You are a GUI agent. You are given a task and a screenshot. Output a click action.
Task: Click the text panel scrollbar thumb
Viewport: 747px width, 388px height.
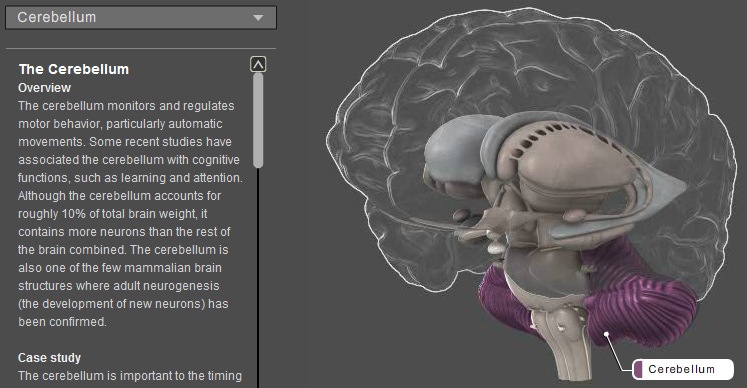pyautogui.click(x=258, y=121)
